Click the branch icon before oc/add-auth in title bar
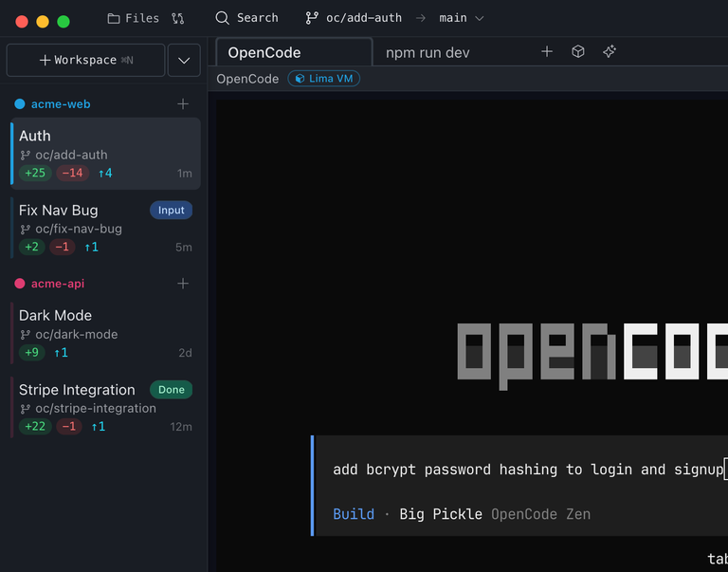Viewport: 728px width, 572px height. pyautogui.click(x=312, y=18)
